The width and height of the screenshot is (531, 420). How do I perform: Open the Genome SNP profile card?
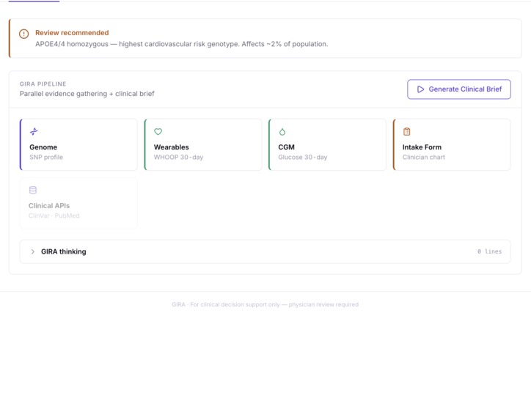[x=78, y=144]
